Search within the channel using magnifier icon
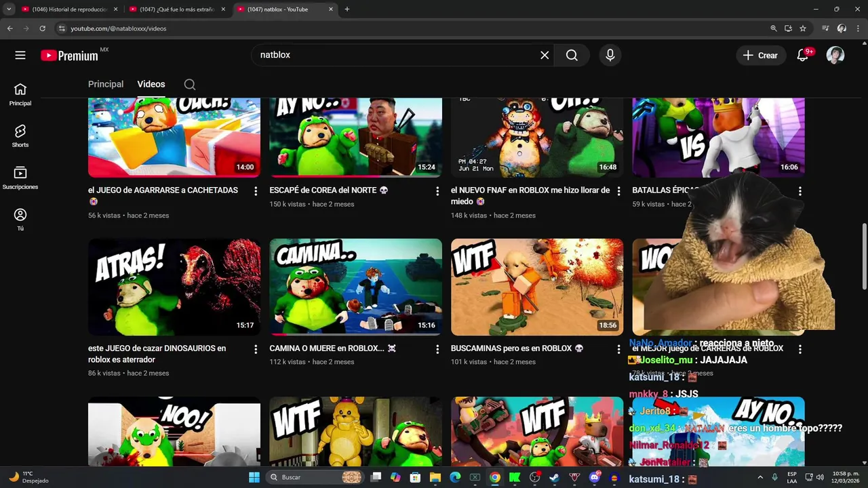Viewport: 868px width, 488px height. point(190,84)
